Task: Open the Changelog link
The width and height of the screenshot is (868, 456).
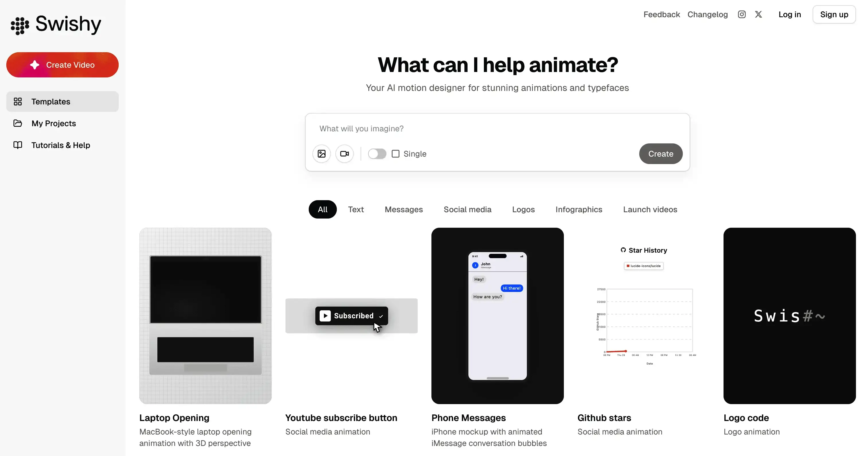Action: pos(707,15)
